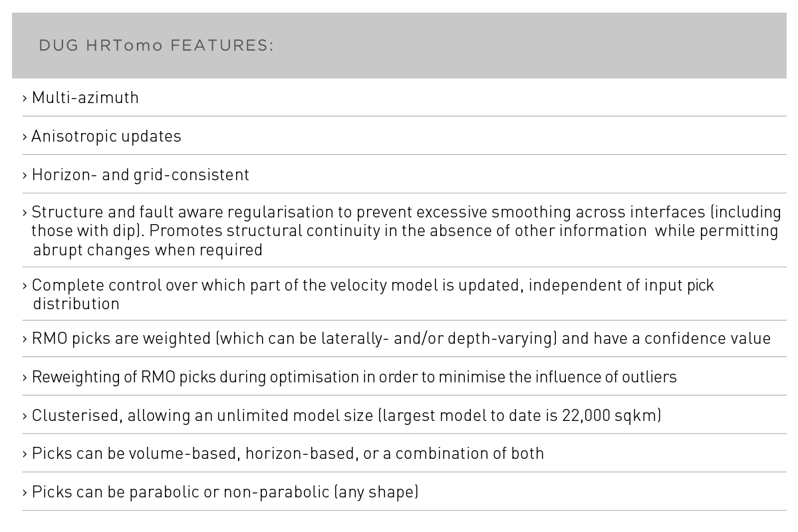Expand the chevron next to Horizon- and grid-consistent

25,176
